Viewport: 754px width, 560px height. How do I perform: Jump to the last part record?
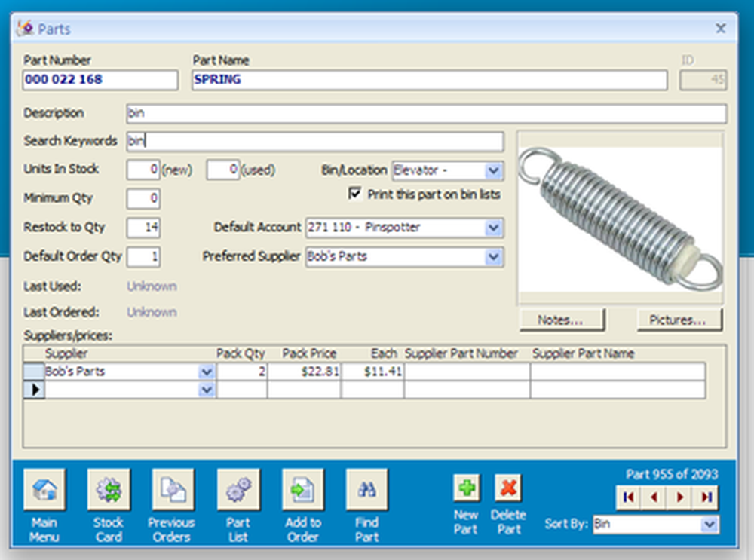point(706,498)
